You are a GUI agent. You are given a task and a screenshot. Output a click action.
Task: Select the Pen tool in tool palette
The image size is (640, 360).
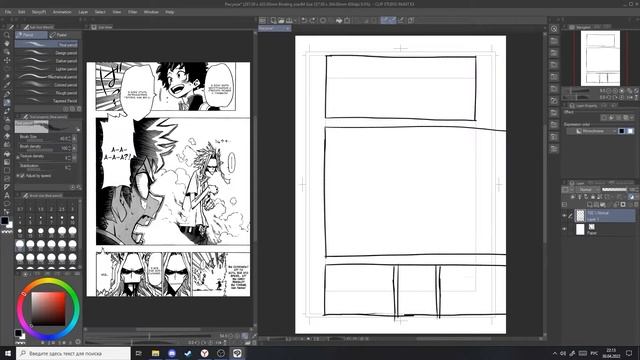[7, 94]
